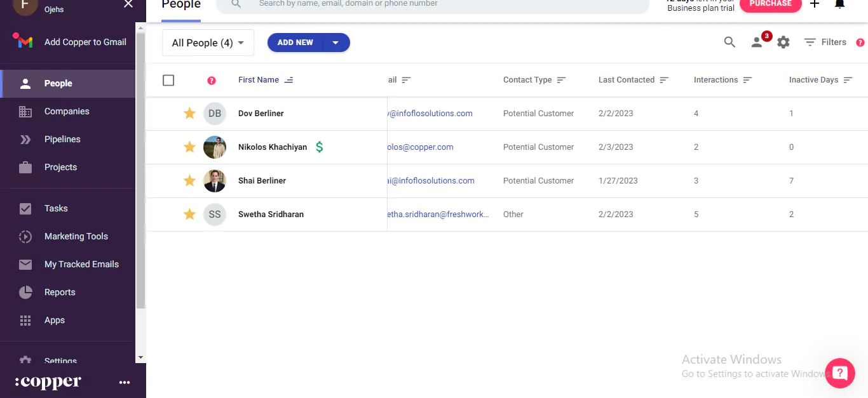868x398 pixels.
Task: Click the PURCHASE button
Action: [x=770, y=4]
